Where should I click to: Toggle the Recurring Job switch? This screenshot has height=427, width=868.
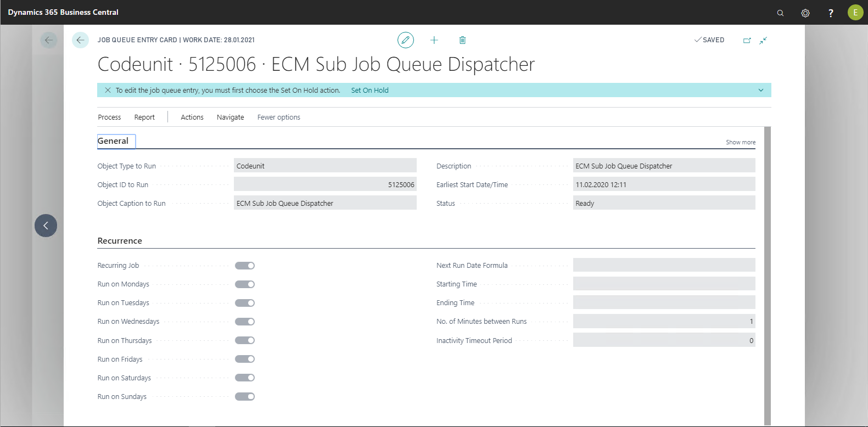245,266
